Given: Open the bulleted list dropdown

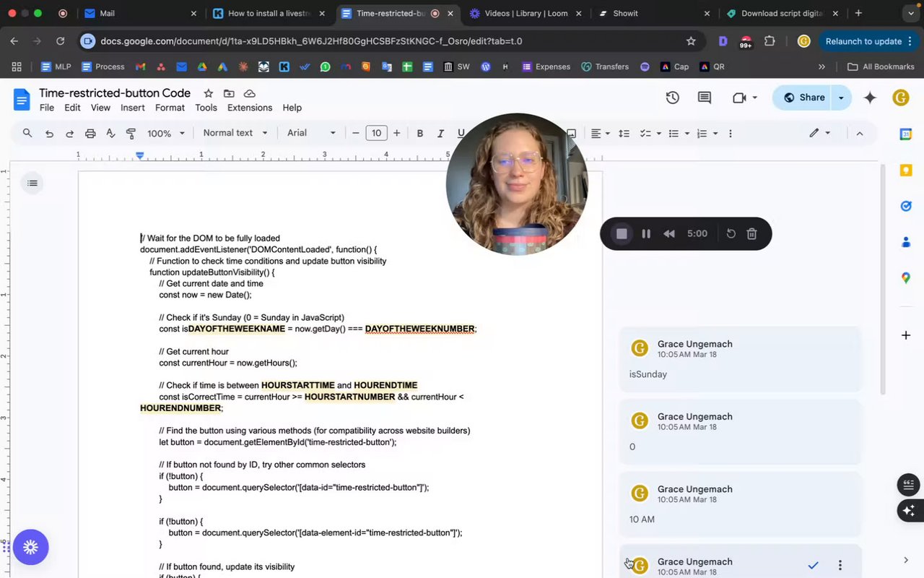Looking at the screenshot, I should click(679, 133).
